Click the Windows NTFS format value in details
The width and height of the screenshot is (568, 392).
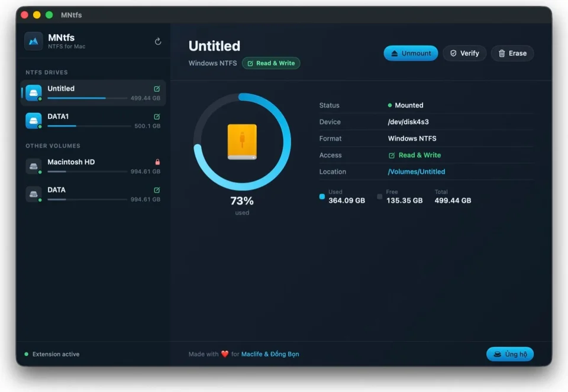412,138
